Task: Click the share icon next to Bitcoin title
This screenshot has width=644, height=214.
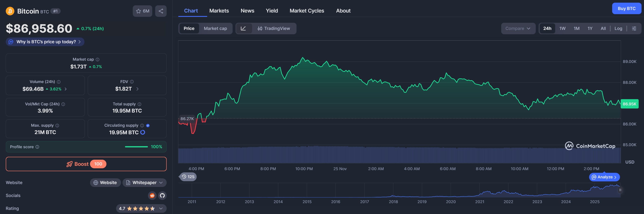Action: pyautogui.click(x=161, y=11)
